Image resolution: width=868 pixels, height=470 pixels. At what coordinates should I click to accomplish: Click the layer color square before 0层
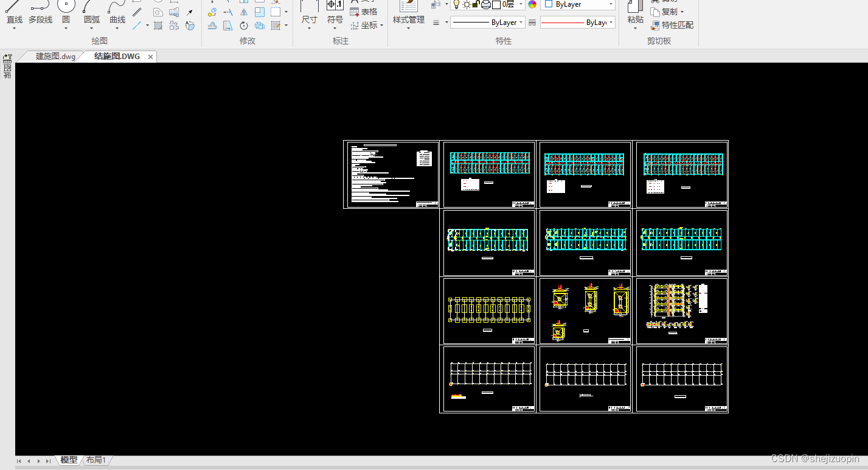coord(496,4)
